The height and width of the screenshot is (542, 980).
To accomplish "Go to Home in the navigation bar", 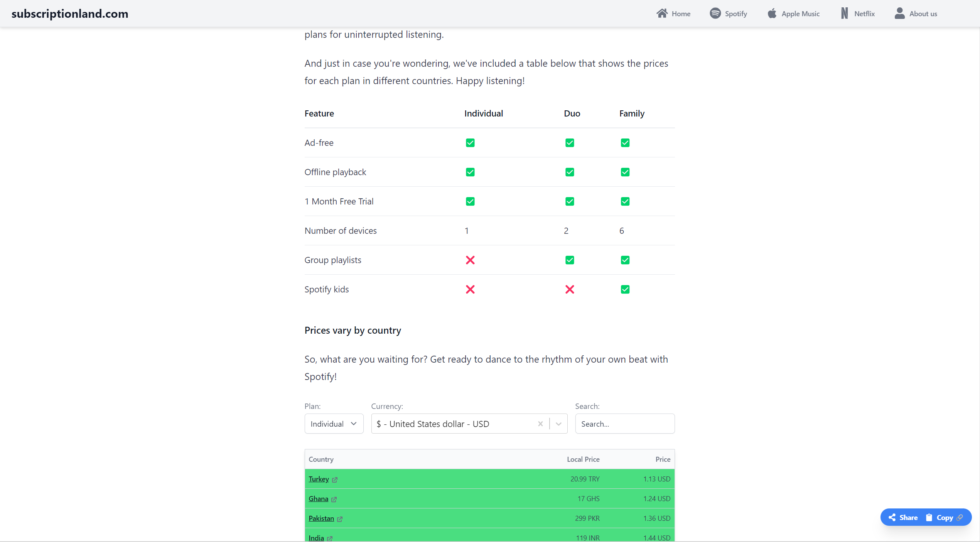I will pyautogui.click(x=673, y=14).
